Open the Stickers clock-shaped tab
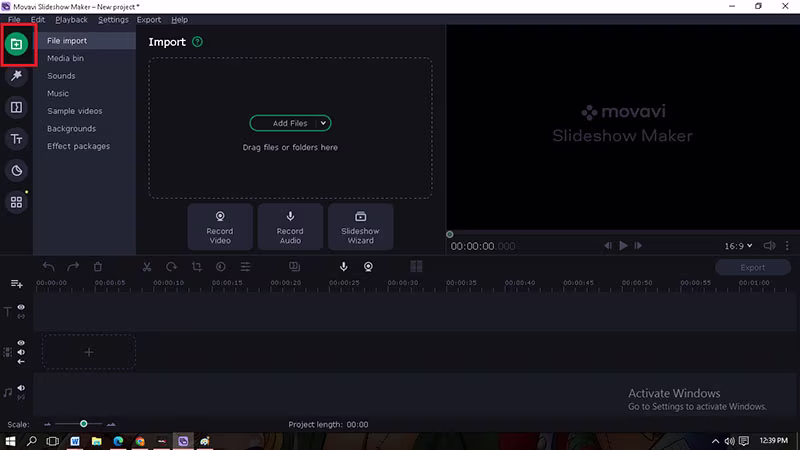This screenshot has height=450, width=800. [16, 170]
